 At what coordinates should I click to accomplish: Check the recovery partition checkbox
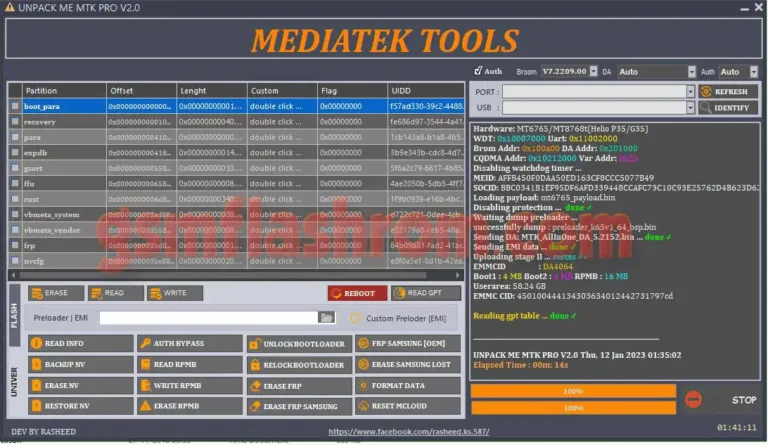[14, 121]
